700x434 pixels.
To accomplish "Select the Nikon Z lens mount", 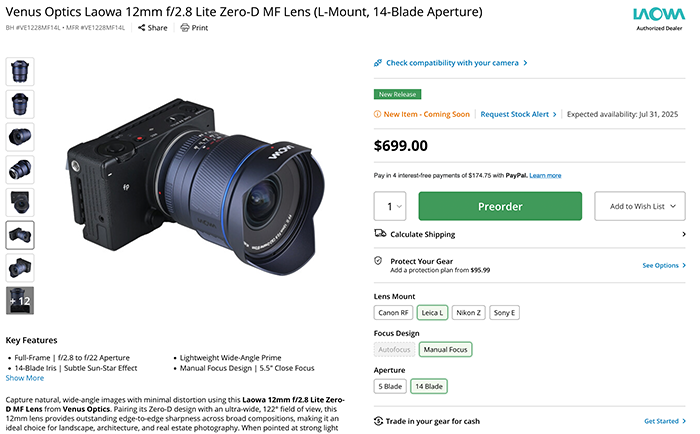I will 469,313.
